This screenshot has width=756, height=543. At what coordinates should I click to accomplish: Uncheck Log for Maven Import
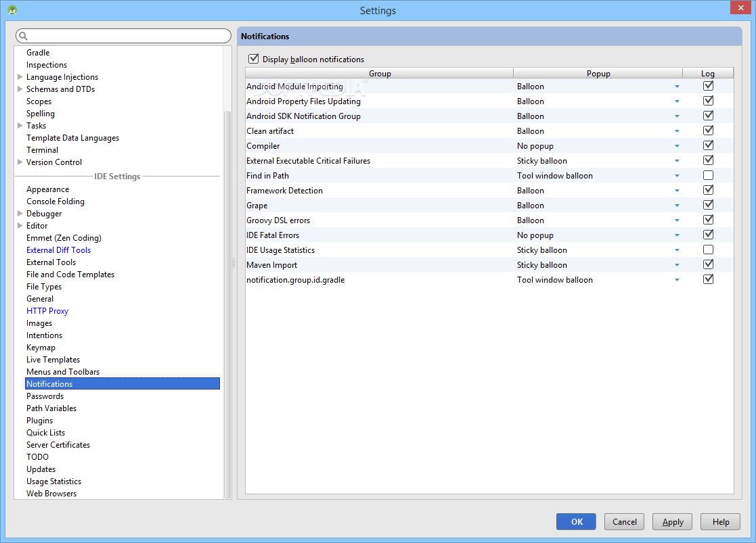click(x=708, y=264)
